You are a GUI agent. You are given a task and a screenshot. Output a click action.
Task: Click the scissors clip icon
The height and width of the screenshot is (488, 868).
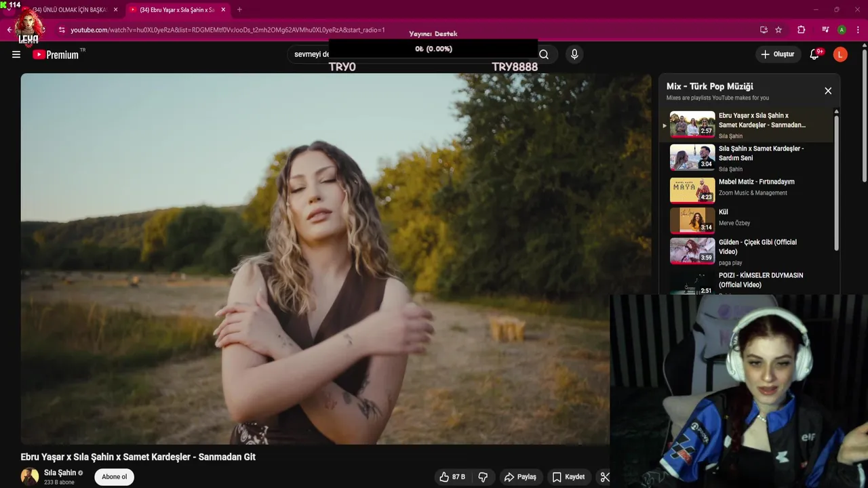click(605, 477)
